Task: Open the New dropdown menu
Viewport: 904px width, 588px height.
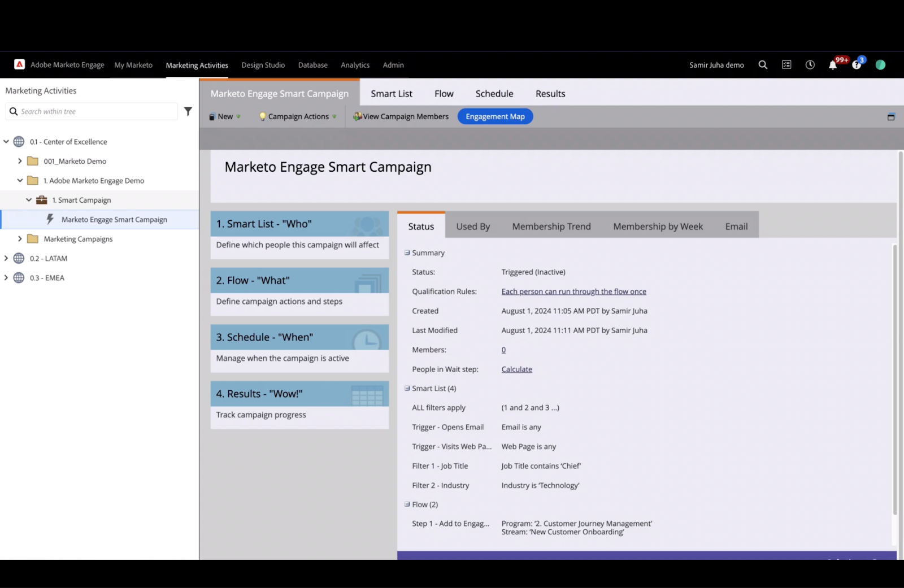Action: [225, 116]
